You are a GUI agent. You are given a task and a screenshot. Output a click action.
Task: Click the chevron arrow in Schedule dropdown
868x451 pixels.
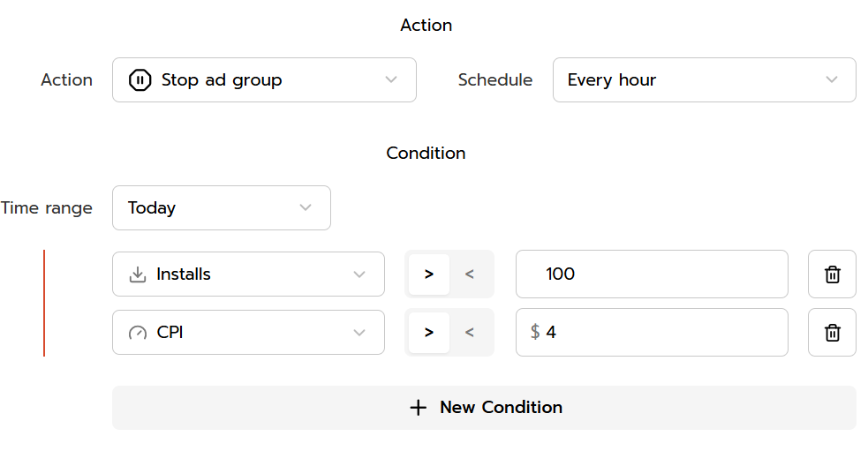[831, 80]
